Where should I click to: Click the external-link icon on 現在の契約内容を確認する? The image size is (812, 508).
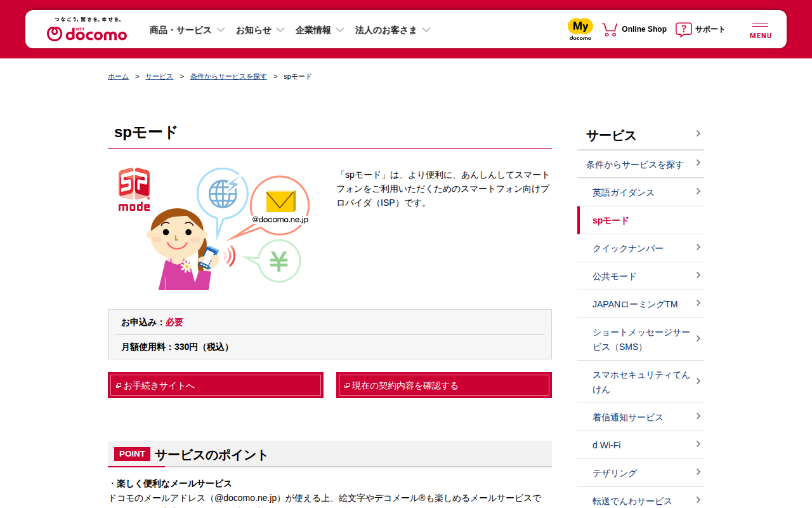(x=347, y=385)
